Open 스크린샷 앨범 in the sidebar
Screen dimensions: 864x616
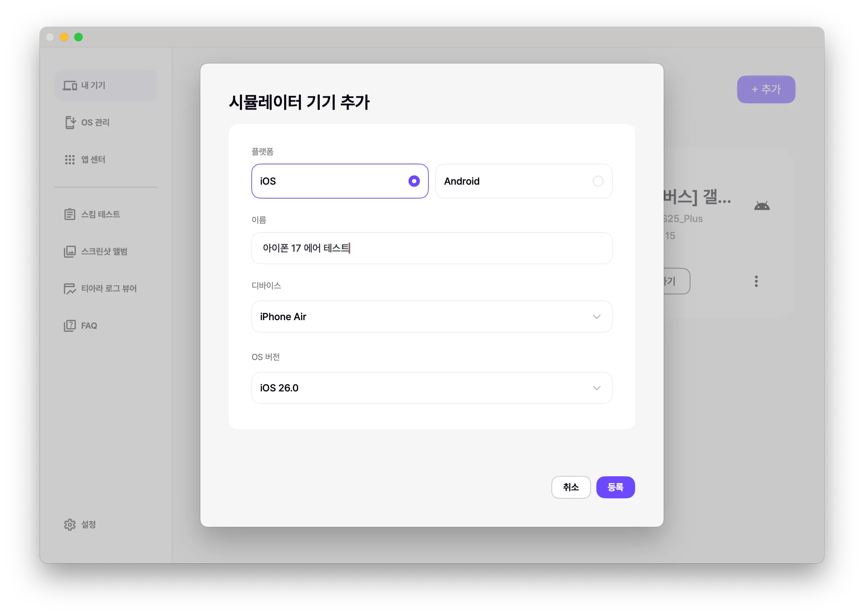point(106,251)
